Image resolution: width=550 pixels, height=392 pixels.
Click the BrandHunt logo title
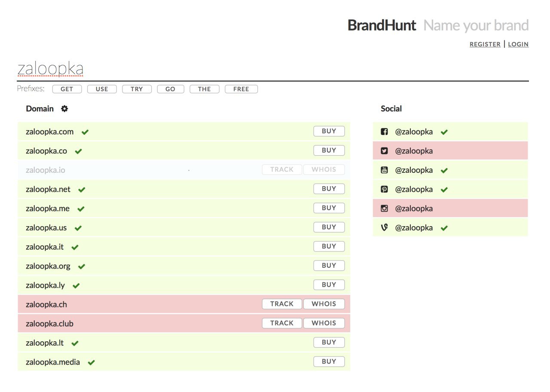pyautogui.click(x=382, y=25)
